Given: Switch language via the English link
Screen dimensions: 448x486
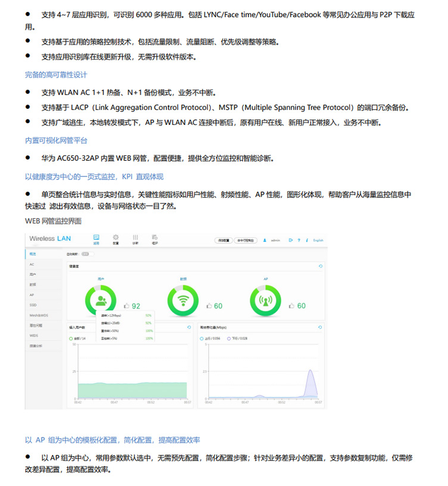Looking at the screenshot, I should [318, 240].
